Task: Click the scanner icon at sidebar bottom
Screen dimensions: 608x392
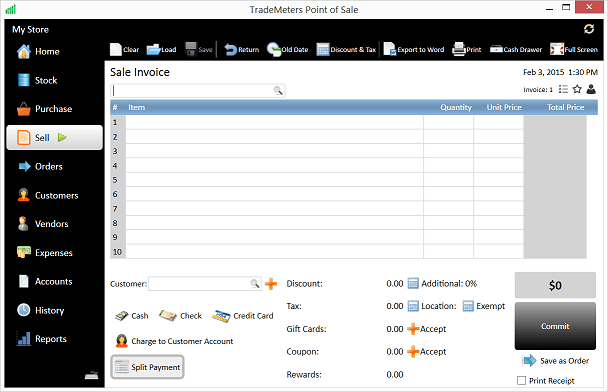Action: point(92,375)
